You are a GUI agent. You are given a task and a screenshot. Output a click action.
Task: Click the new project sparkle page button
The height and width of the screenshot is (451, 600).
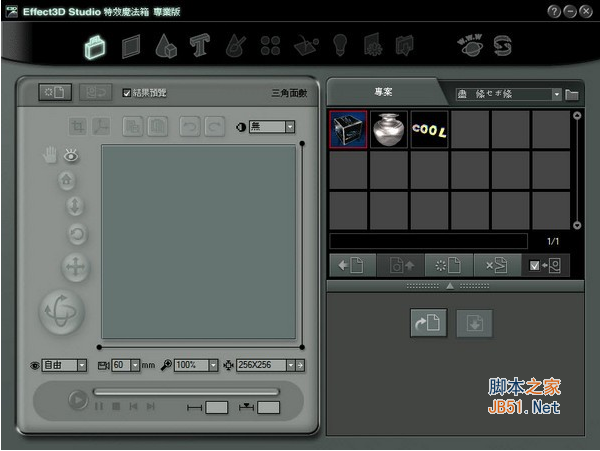[449, 265]
